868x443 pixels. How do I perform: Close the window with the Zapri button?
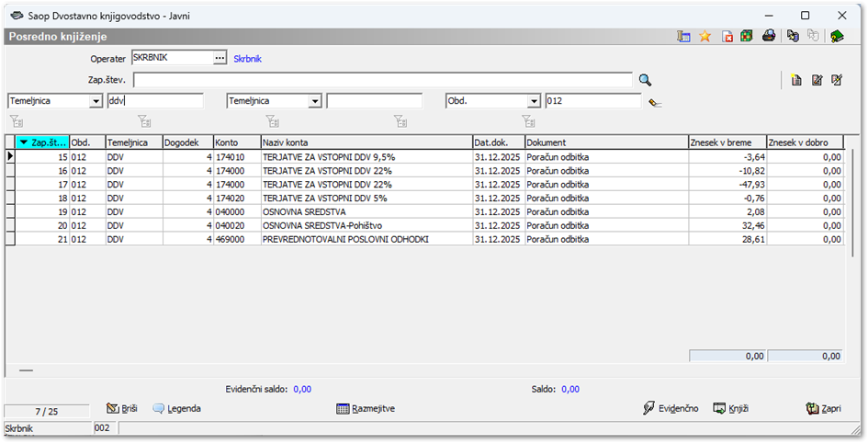[x=824, y=409]
